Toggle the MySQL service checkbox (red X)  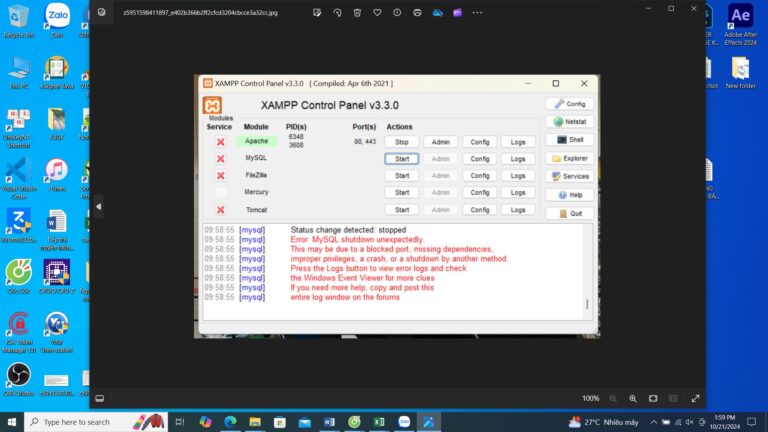(x=220, y=159)
